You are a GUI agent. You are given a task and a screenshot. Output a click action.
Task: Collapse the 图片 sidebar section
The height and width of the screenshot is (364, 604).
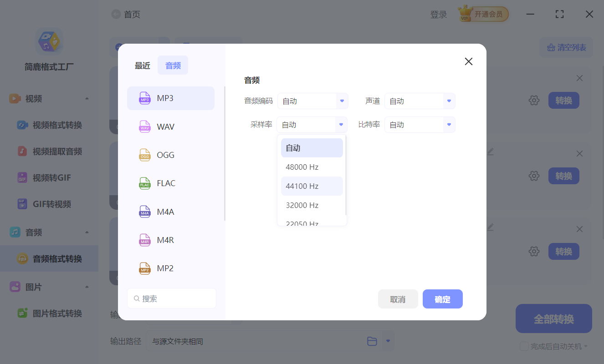click(x=87, y=287)
